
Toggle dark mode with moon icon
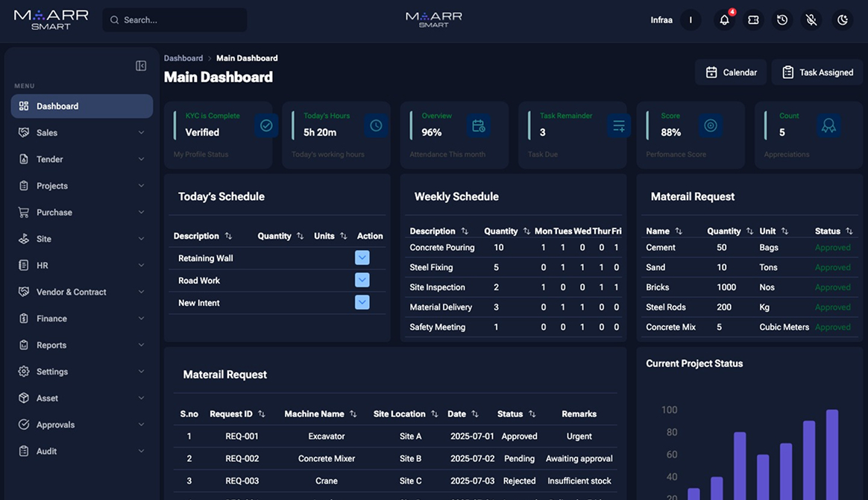pyautogui.click(x=843, y=20)
